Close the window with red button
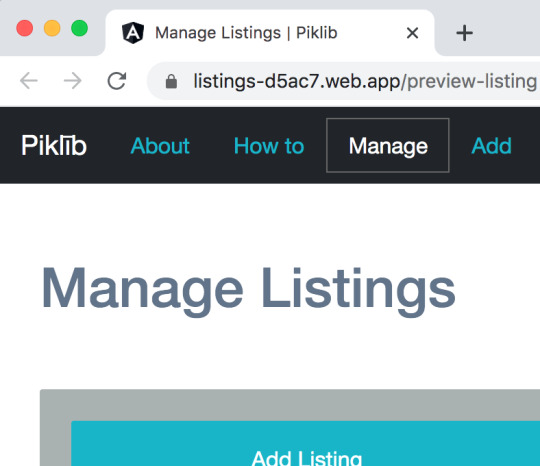This screenshot has width=540, height=466. click(25, 28)
